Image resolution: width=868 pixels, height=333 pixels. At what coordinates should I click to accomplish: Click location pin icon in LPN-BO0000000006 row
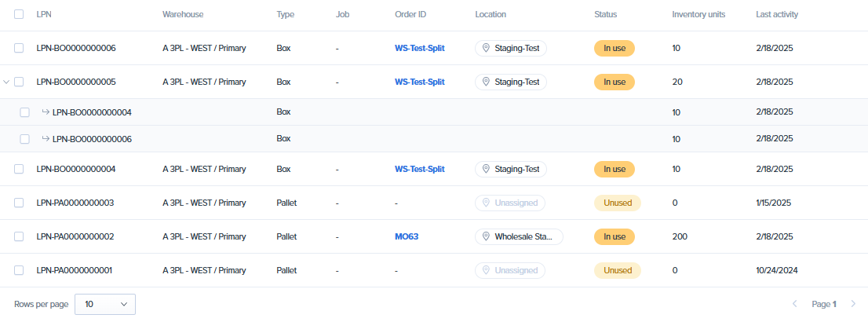(486, 48)
